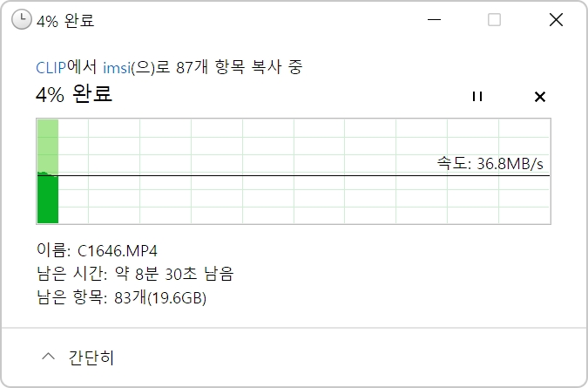
Task: Pause the file copy operation
Action: pos(477,97)
